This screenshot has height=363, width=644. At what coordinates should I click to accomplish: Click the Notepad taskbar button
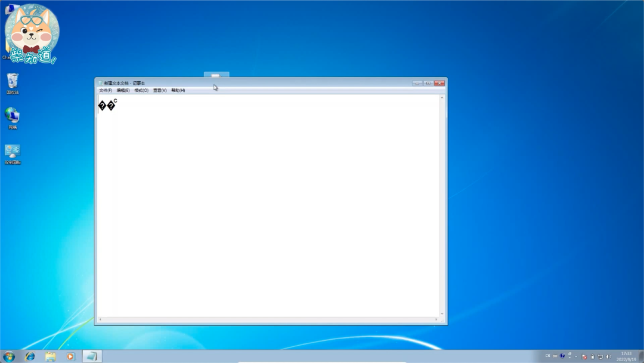pos(92,356)
